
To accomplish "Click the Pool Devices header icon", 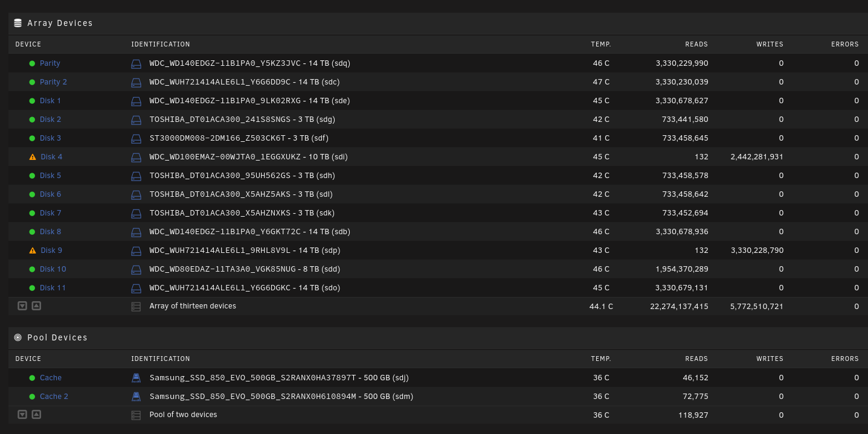I will coord(18,337).
